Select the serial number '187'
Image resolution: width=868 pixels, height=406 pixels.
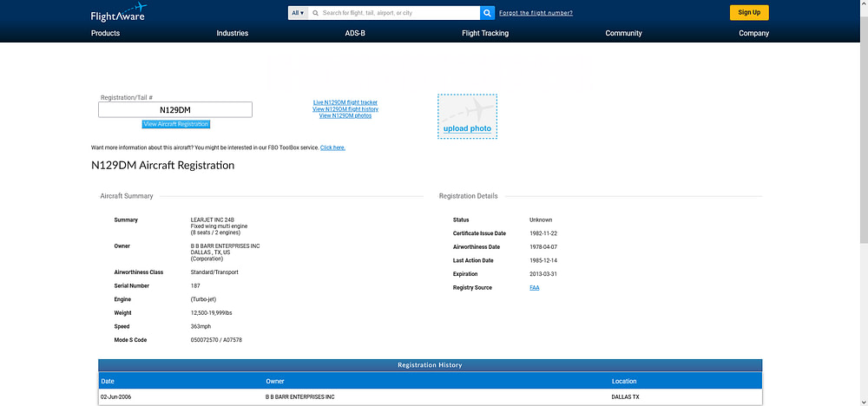(194, 286)
